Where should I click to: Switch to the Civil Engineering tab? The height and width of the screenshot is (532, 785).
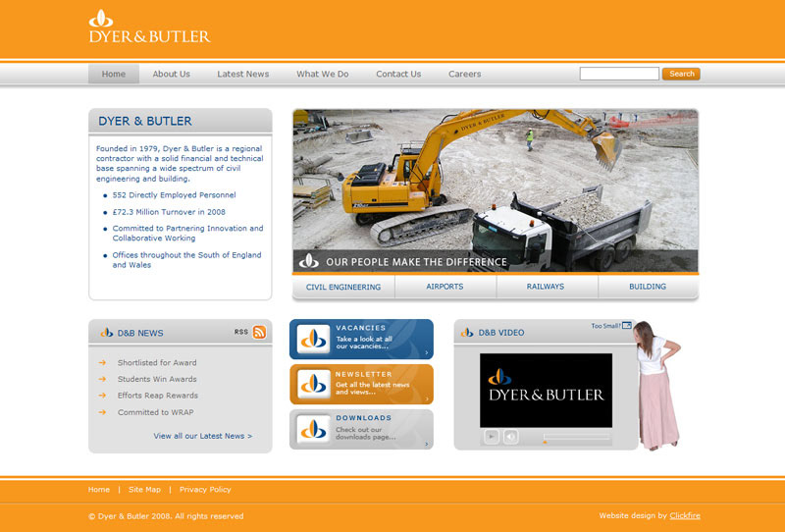pos(343,287)
